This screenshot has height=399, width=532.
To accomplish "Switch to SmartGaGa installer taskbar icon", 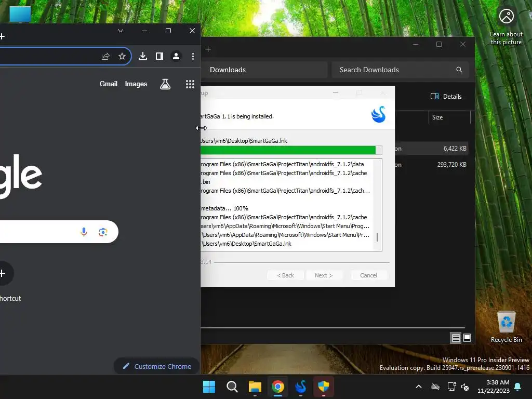I will coord(301,387).
